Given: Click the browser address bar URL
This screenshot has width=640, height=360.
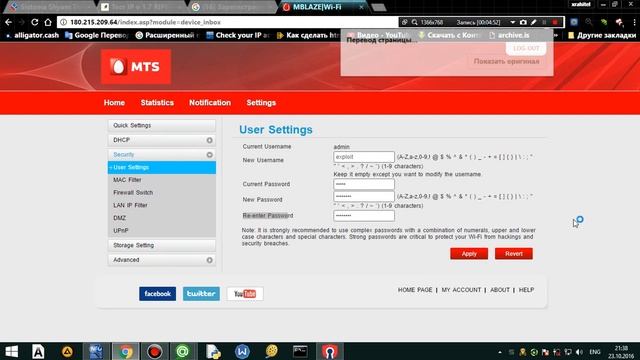Looking at the screenshot, I should [145, 22].
